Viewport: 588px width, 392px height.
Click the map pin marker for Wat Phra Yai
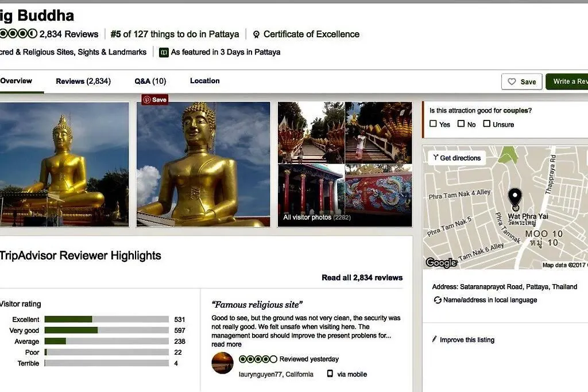(515, 199)
